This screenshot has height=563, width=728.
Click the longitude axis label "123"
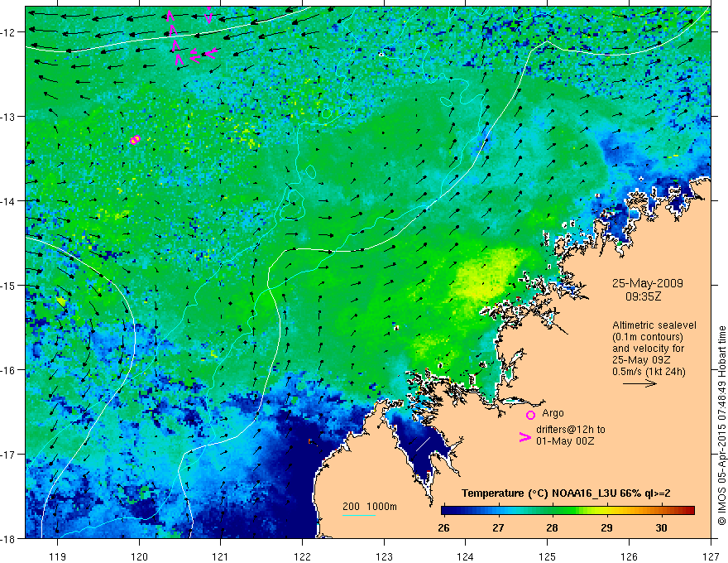384,556
